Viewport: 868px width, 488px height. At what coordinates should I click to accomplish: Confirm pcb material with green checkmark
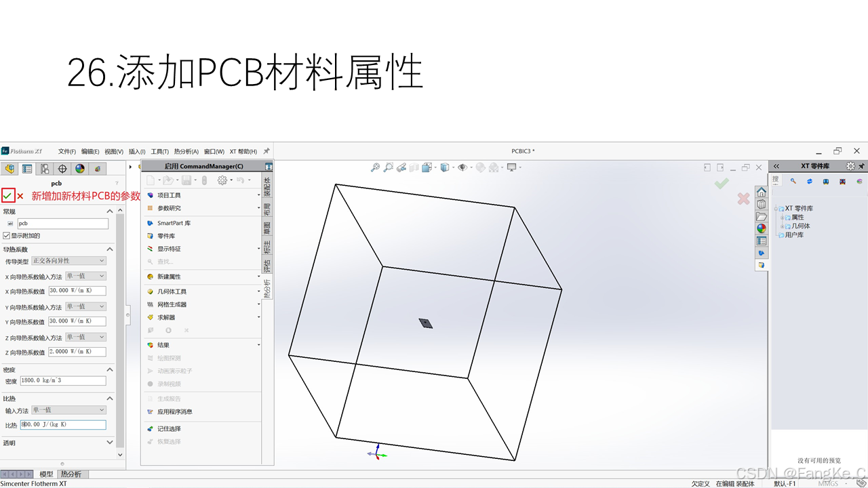coord(7,195)
